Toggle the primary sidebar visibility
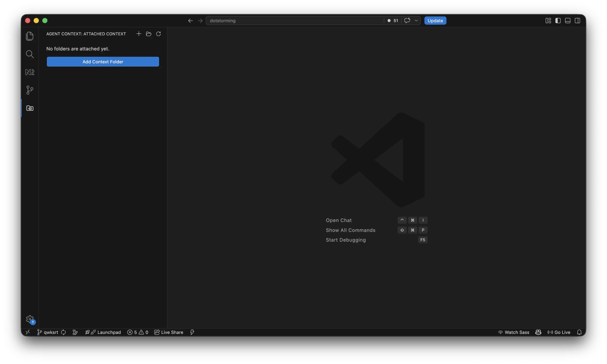 558,20
